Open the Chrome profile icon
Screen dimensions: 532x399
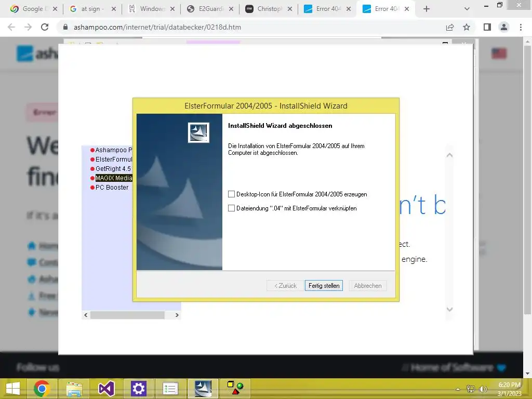coord(504,27)
